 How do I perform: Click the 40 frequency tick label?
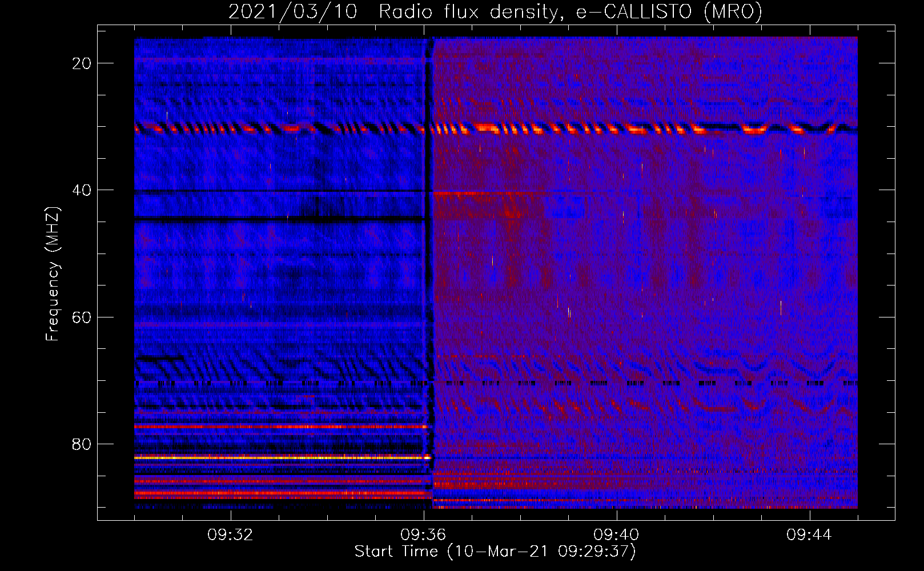coord(82,190)
